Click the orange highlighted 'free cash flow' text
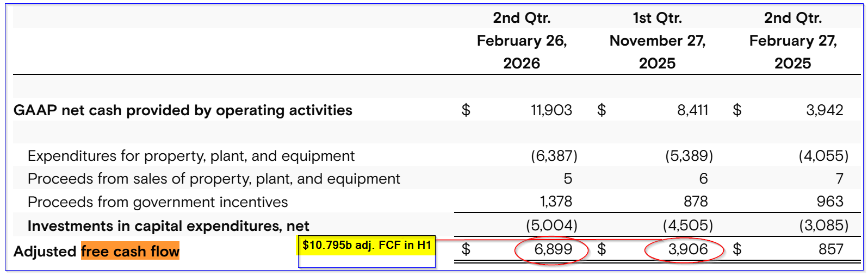The height and width of the screenshot is (276, 868). (x=130, y=251)
